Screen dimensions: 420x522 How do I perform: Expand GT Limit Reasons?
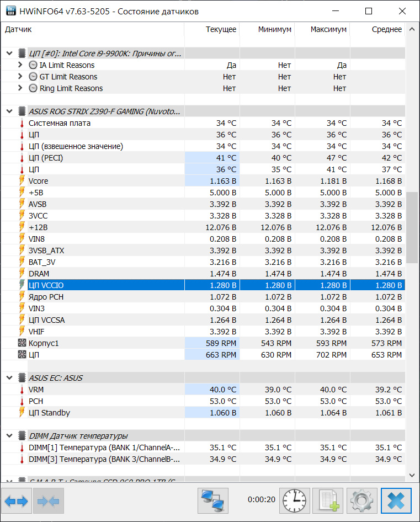[x=20, y=77]
